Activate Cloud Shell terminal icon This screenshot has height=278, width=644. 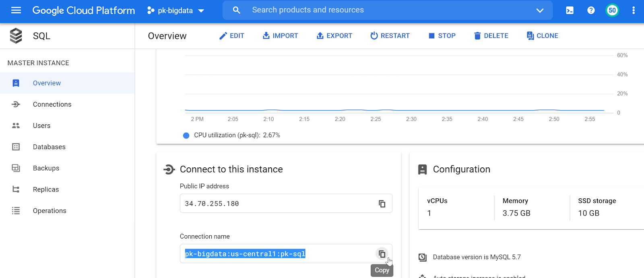coord(570,10)
